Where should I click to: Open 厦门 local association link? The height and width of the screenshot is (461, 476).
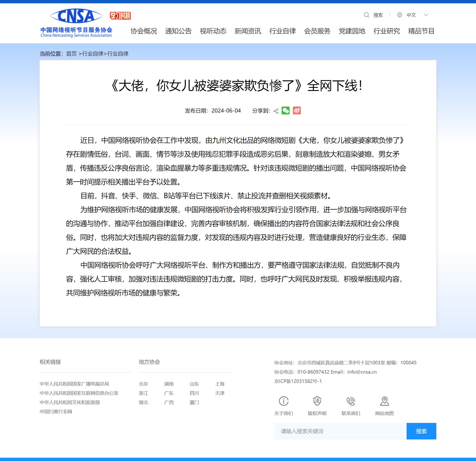(194, 402)
